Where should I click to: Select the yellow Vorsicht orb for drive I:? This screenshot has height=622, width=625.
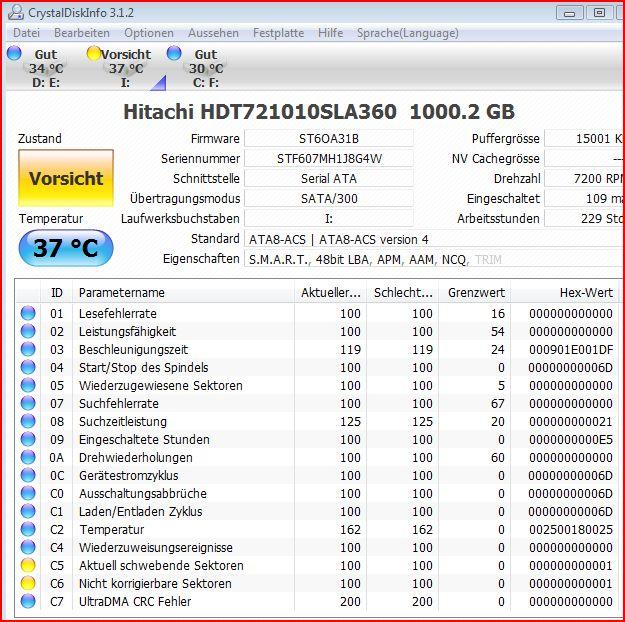[94, 53]
